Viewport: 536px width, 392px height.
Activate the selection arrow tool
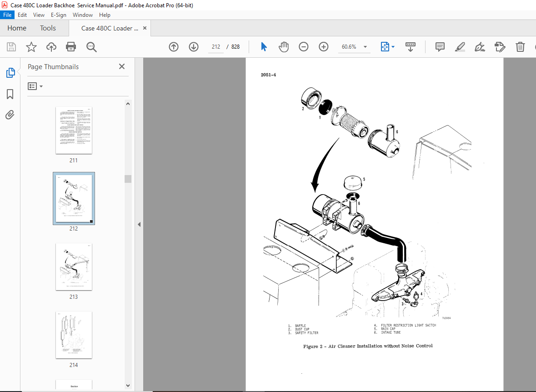264,47
